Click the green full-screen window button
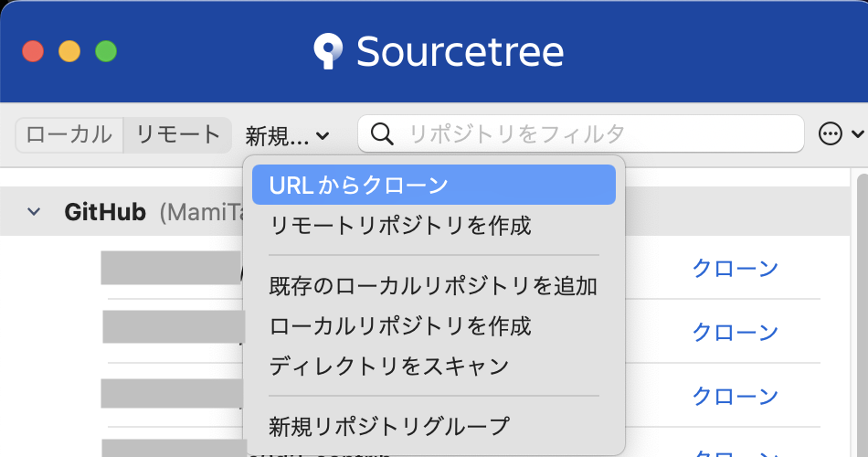This screenshot has height=457, width=868. [x=106, y=51]
